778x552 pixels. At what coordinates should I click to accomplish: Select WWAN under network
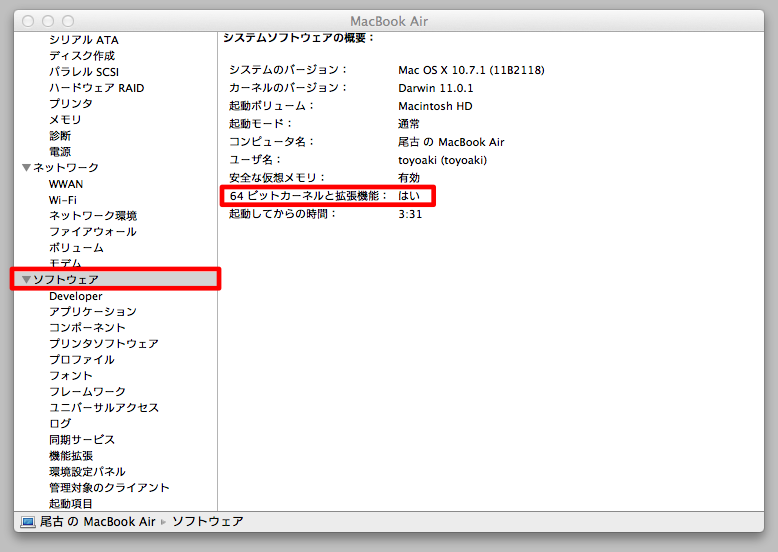66,184
